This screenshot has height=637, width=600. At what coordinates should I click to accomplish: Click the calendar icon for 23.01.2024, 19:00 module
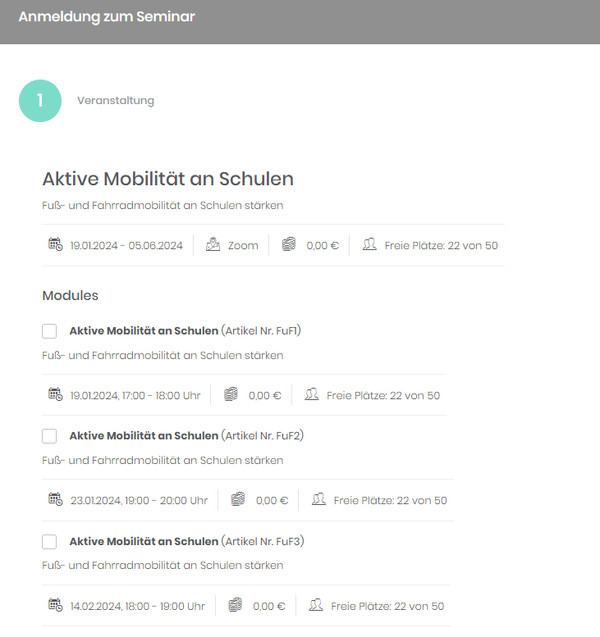55,499
